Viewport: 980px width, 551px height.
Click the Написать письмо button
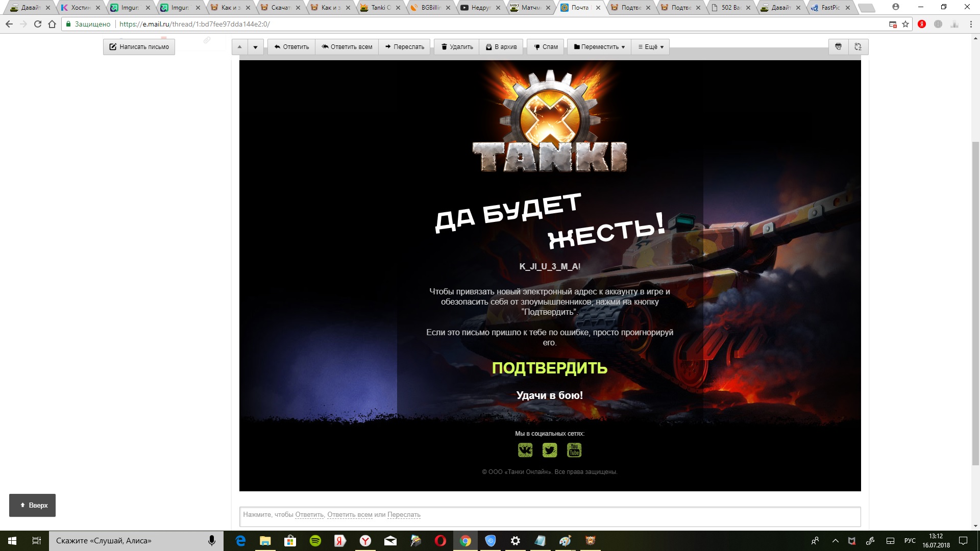pos(139,47)
